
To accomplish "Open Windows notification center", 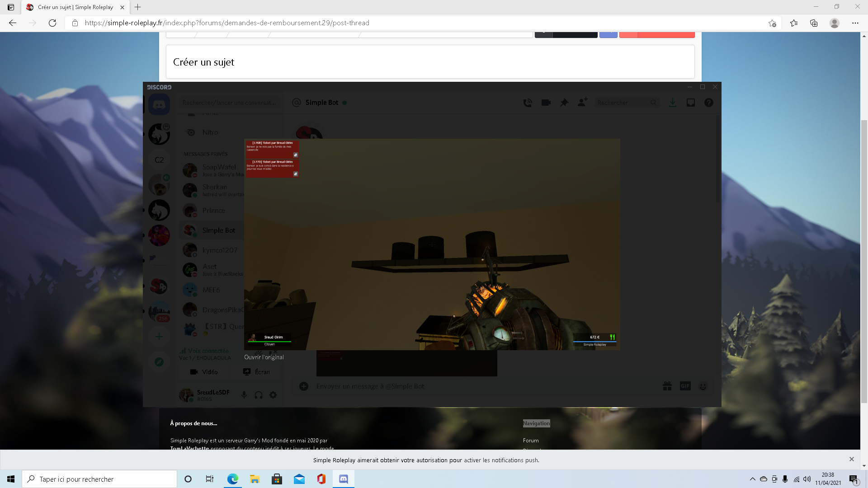I will pos(854,479).
